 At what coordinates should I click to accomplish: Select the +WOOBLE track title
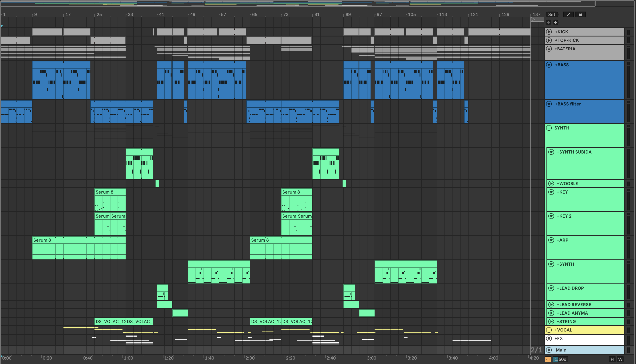(x=567, y=184)
